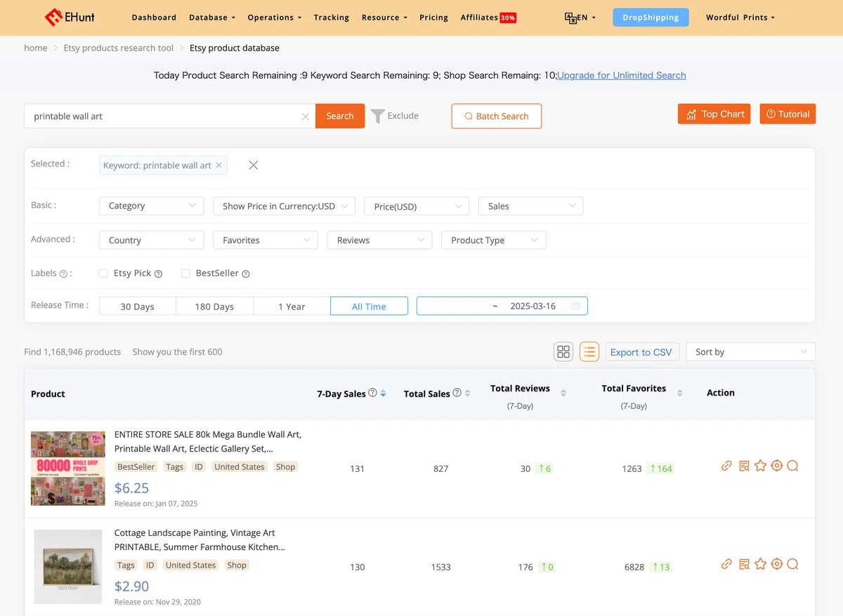Remove the Keyword: printable wall art tag
Screen dimensions: 843x616
click(x=219, y=165)
